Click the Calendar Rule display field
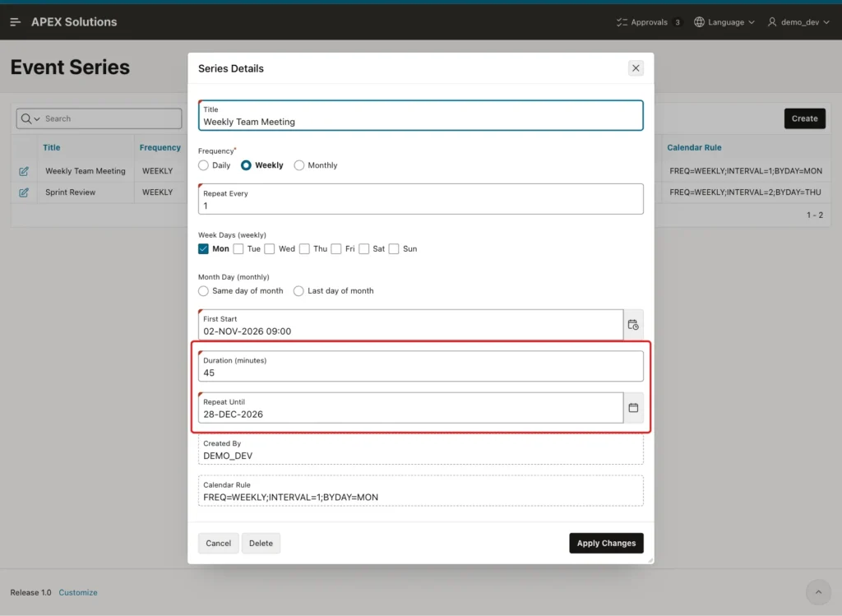 pos(420,491)
